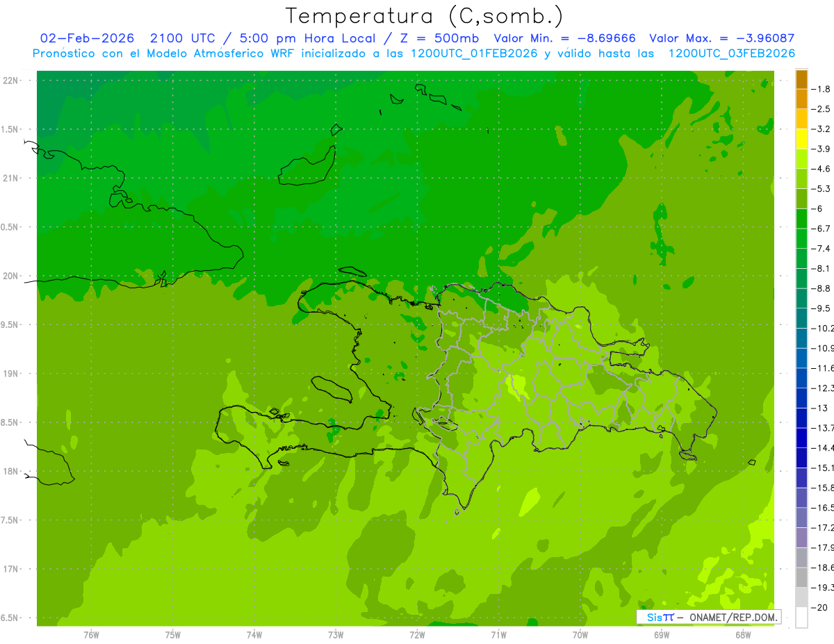The width and height of the screenshot is (834, 644).
Task: Click the '69W' longitude axis label
Action: tap(662, 634)
